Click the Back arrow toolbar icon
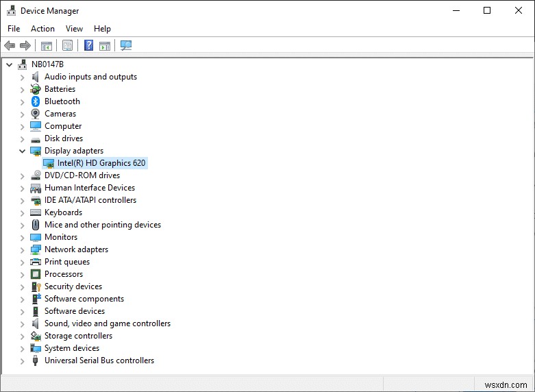The image size is (535, 392). (x=10, y=45)
